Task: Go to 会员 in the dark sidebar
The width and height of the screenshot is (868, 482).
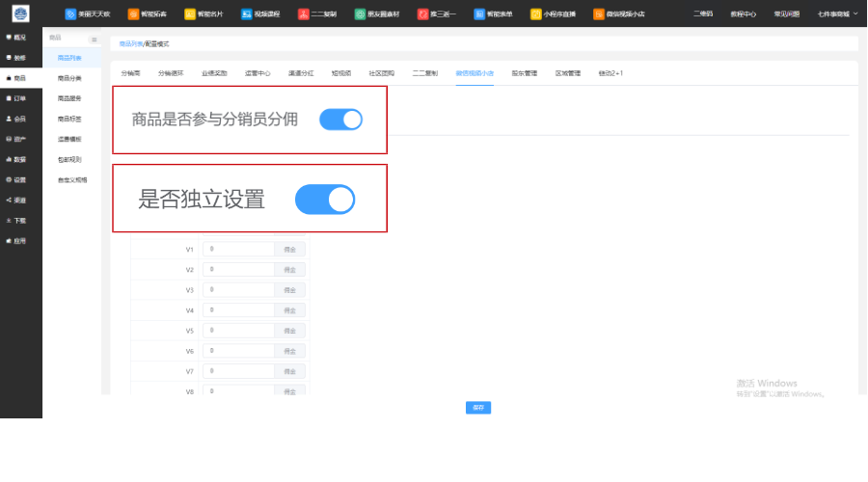Action: pos(16,119)
